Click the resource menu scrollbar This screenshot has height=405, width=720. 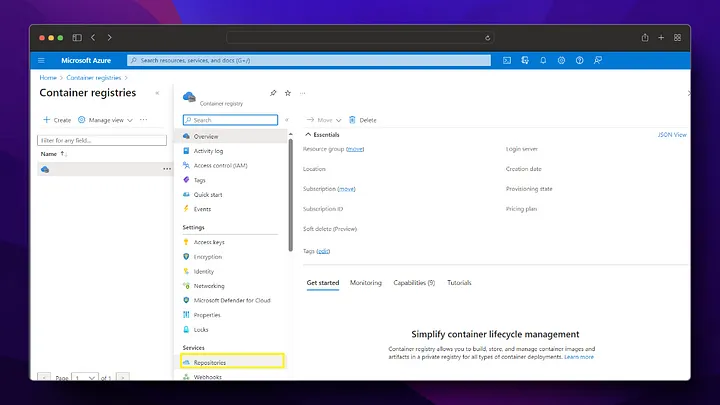tap(291, 195)
